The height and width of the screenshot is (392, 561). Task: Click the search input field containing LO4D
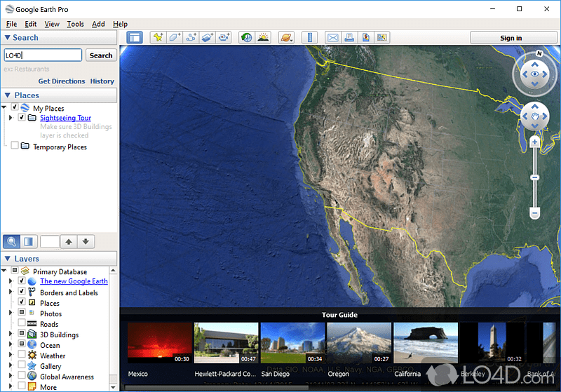(x=43, y=55)
